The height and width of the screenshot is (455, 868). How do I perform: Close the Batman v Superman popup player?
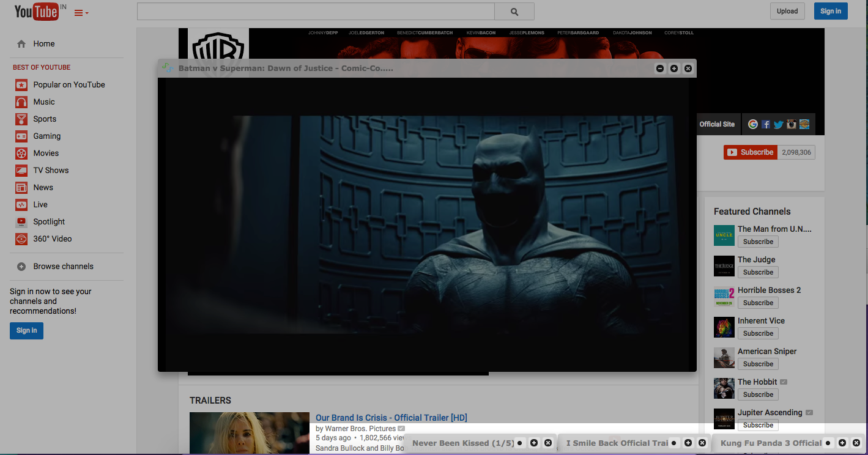(688, 68)
